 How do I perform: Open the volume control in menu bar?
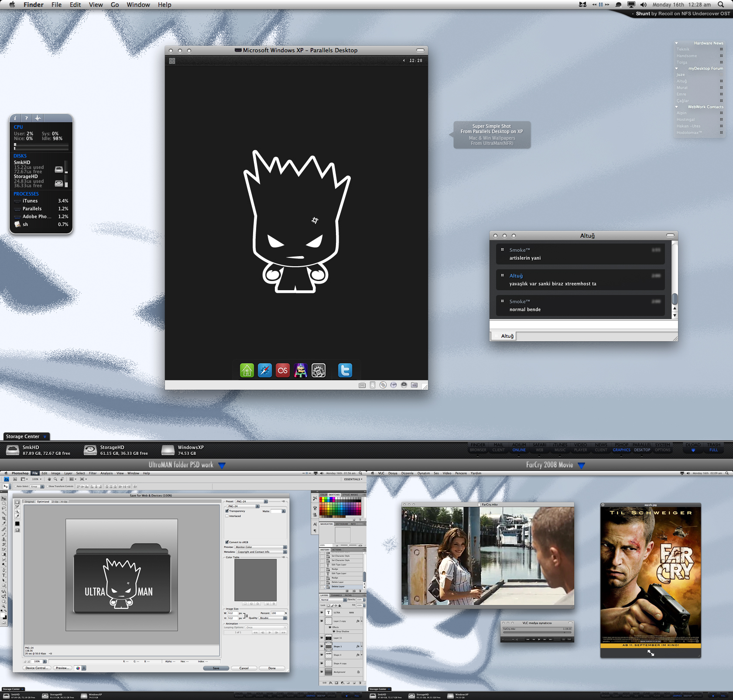coord(644,4)
